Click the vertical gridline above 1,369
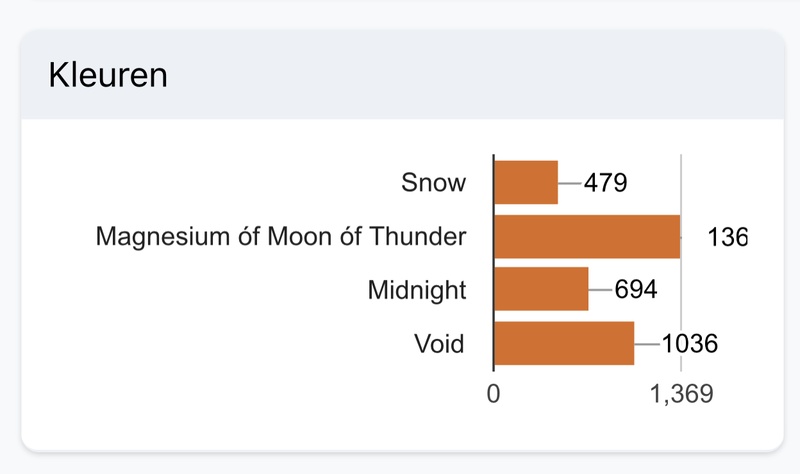 (x=681, y=175)
